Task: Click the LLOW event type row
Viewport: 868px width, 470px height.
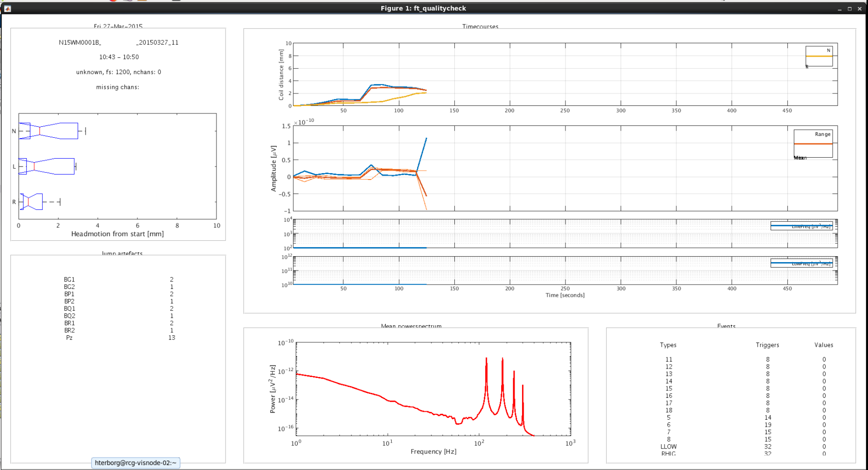Action: (668, 447)
